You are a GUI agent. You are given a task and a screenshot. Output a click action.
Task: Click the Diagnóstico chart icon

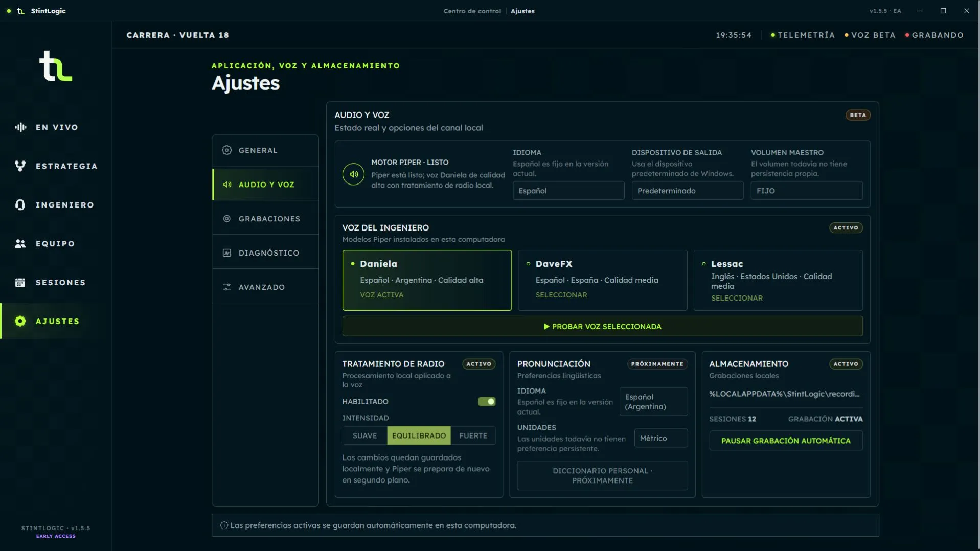point(227,253)
